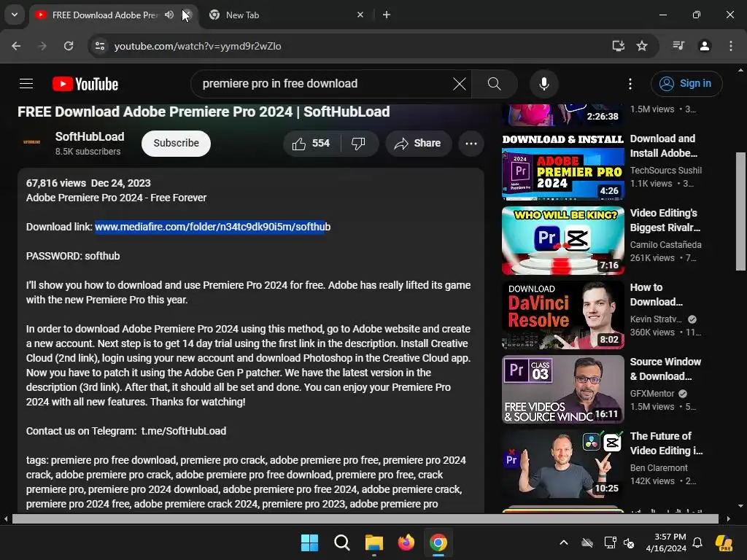Mute the YouTube tab audio icon
This screenshot has width=747, height=560.
(169, 15)
